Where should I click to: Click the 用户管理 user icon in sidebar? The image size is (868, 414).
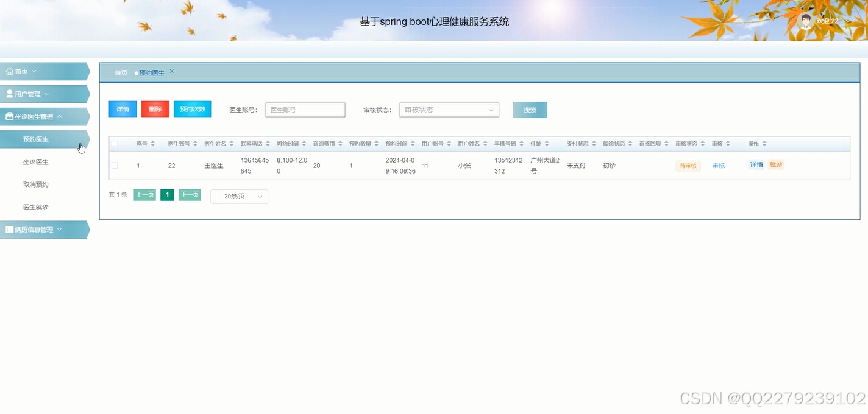(9, 94)
